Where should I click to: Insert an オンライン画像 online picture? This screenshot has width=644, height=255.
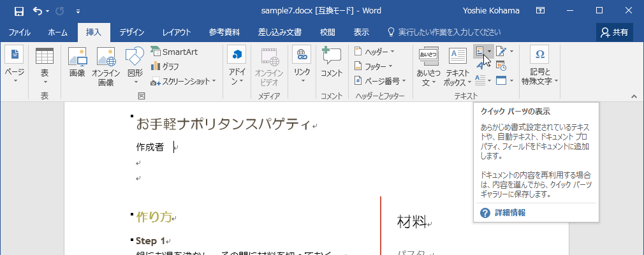106,66
